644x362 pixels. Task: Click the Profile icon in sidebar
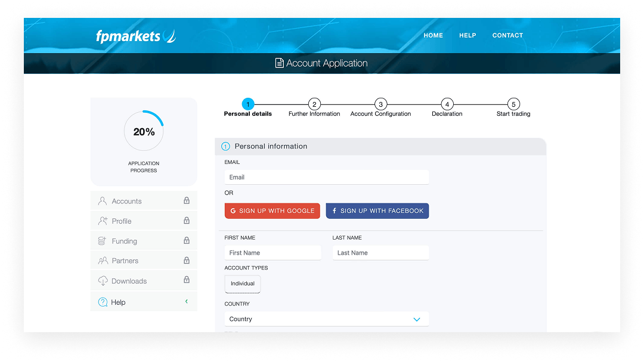pos(103,221)
